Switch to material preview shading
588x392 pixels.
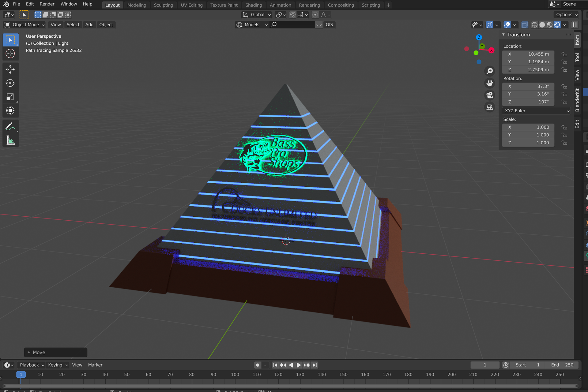550,25
